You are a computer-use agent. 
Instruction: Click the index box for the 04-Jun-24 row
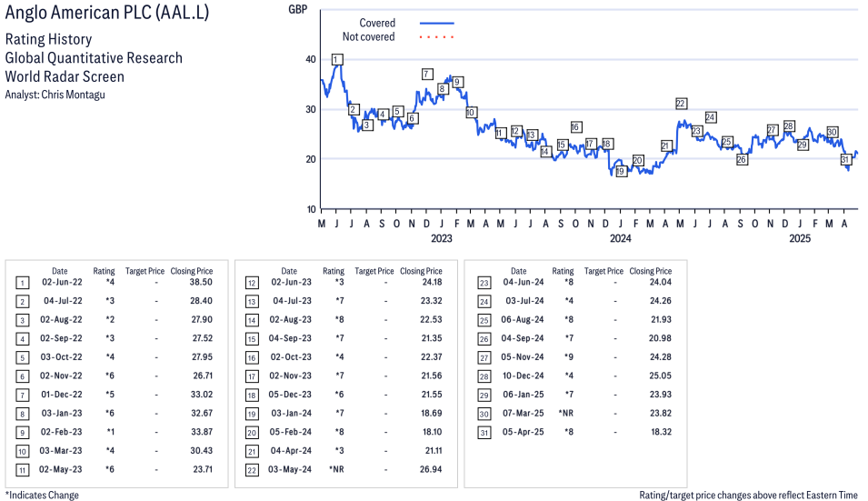coord(484,284)
